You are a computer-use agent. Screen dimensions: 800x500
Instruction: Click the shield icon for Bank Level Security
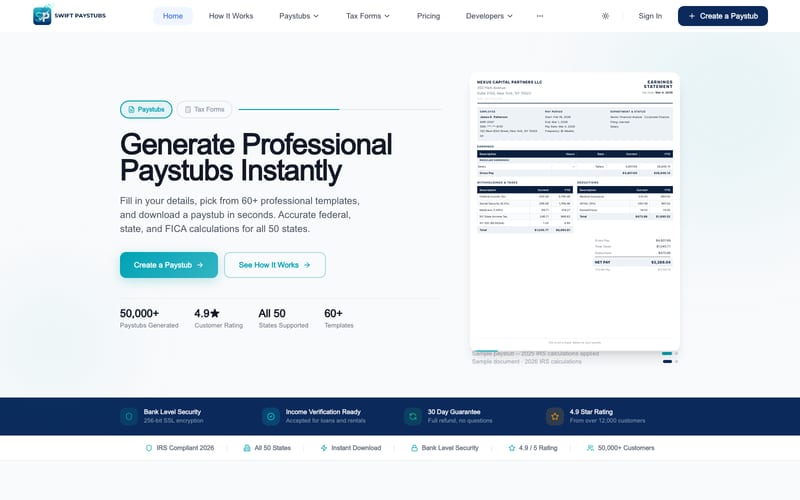(x=128, y=416)
